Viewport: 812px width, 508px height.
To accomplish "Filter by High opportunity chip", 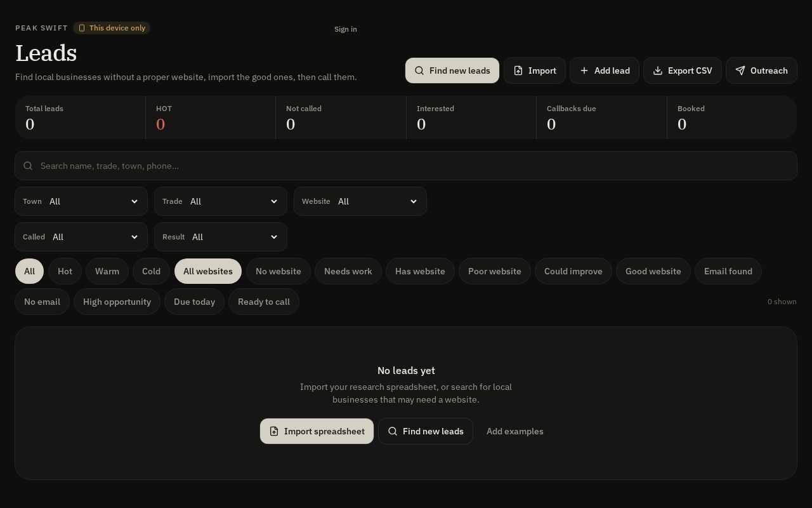I will click(117, 302).
